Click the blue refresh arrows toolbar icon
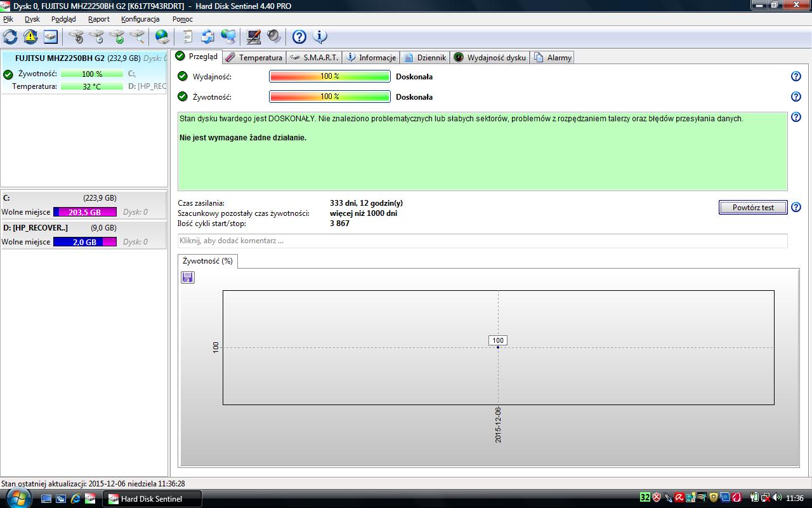This screenshot has width=812, height=508. tap(10, 36)
